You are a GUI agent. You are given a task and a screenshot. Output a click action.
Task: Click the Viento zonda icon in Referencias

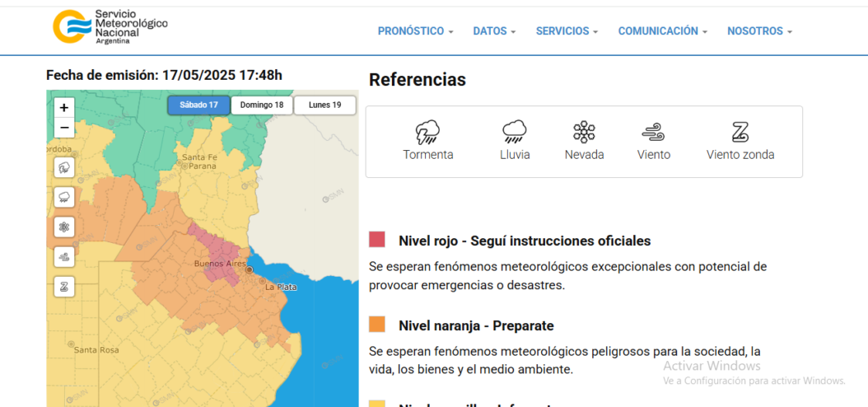(x=740, y=132)
